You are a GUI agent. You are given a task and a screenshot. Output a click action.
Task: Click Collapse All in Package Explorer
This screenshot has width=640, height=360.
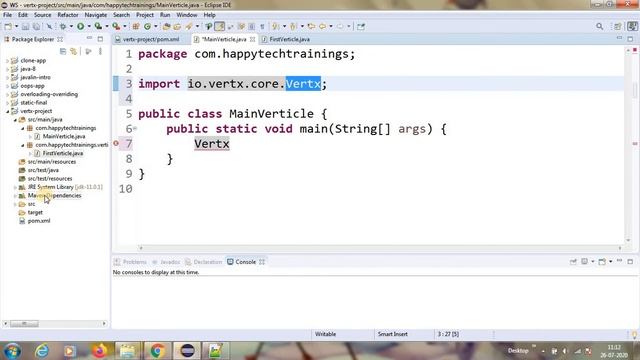(x=63, y=51)
